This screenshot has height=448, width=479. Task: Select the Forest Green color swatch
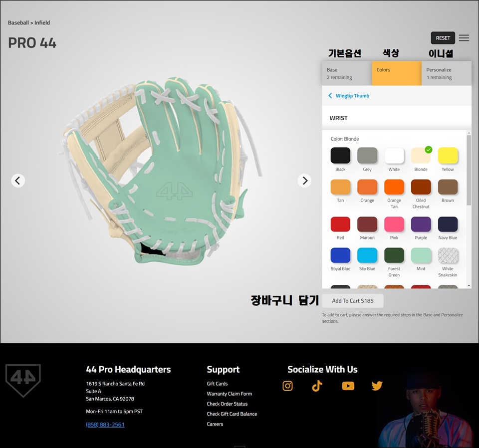click(x=394, y=255)
